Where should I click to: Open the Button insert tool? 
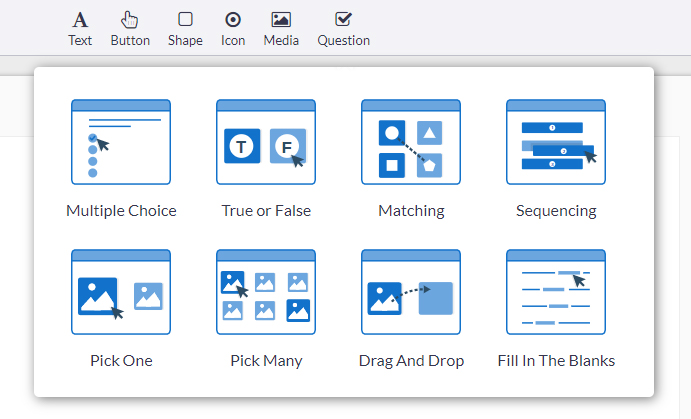point(130,29)
